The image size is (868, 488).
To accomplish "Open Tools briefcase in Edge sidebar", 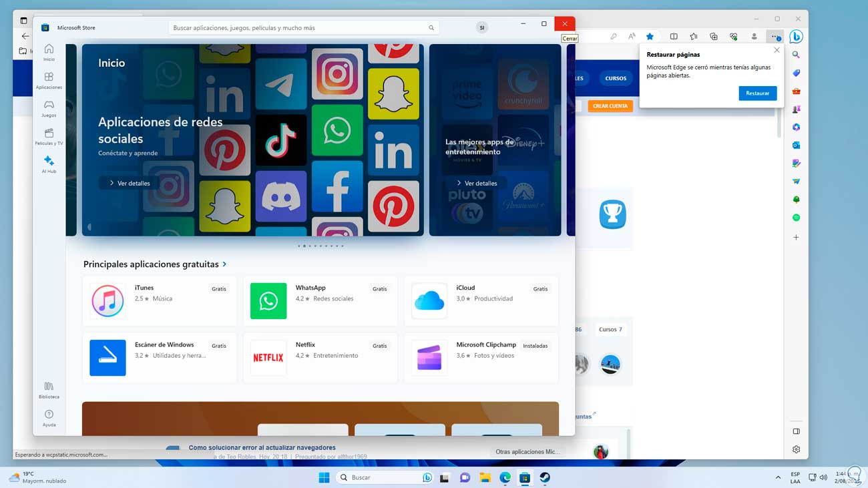I will [x=796, y=91].
